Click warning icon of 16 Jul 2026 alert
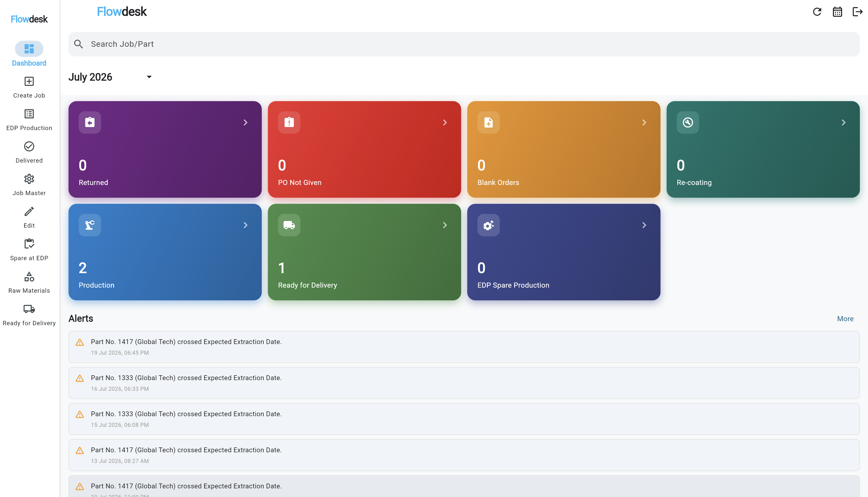The height and width of the screenshot is (497, 868). click(80, 379)
